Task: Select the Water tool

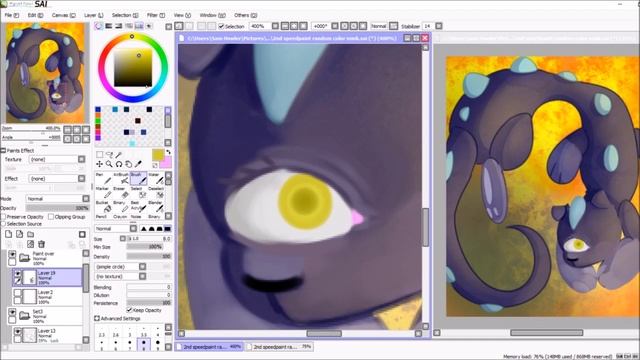Action: [x=156, y=178]
